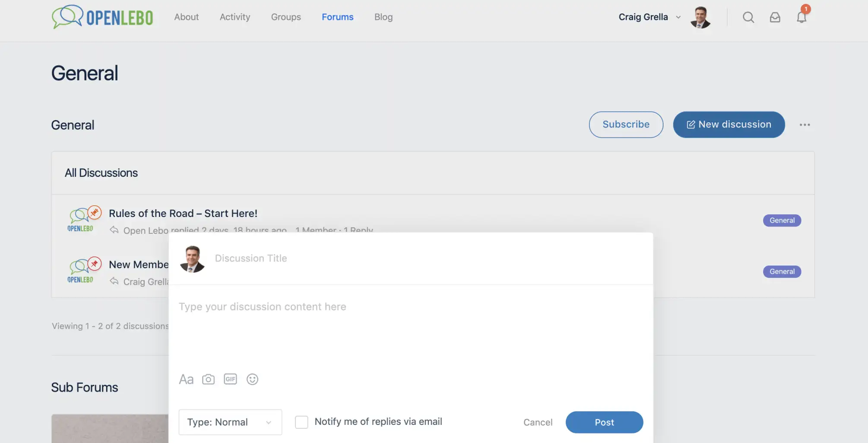
Task: Open the New Member discussion link
Action: [x=139, y=265]
